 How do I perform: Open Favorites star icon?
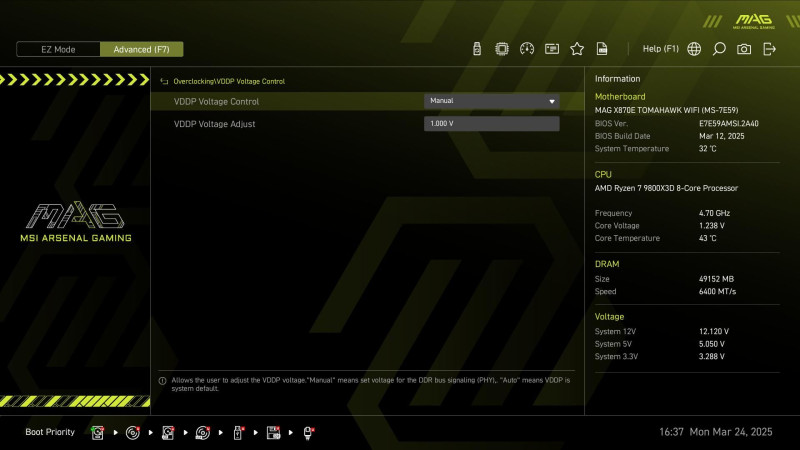tap(577, 49)
